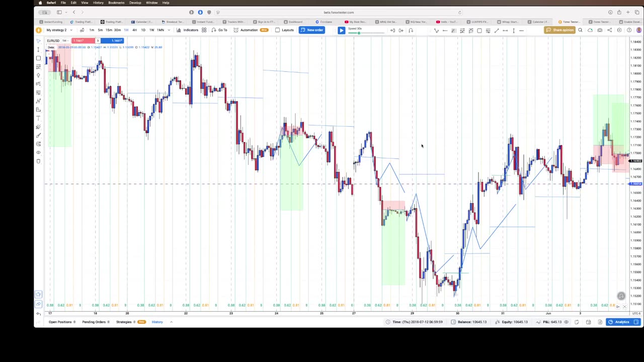The width and height of the screenshot is (644, 362).
Task: Select the 1m timeframe
Action: [92, 30]
